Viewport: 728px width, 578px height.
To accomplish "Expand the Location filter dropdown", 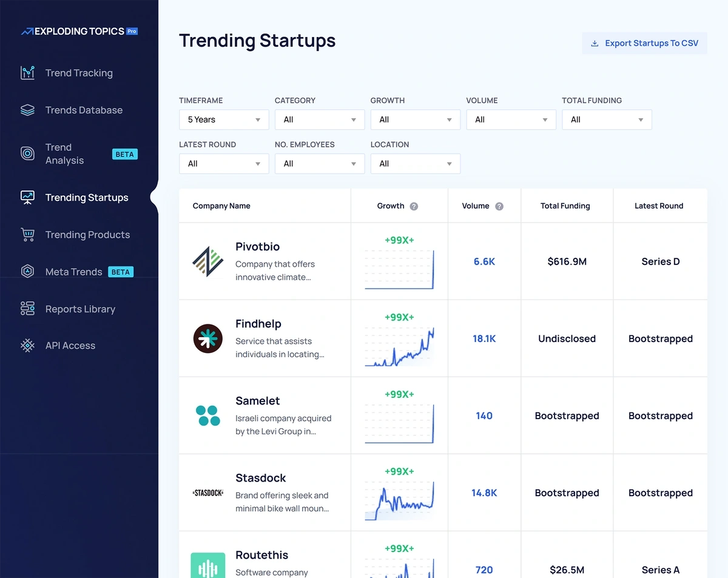I will [x=416, y=164].
